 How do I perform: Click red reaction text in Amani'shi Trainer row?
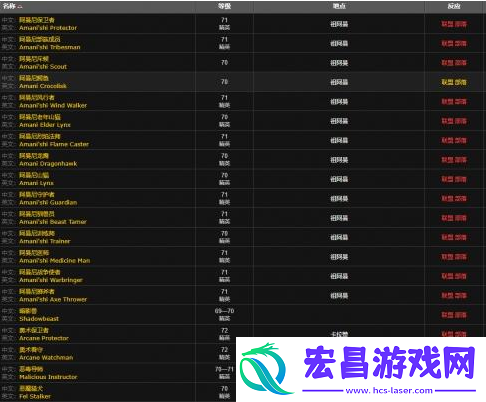[x=454, y=237]
